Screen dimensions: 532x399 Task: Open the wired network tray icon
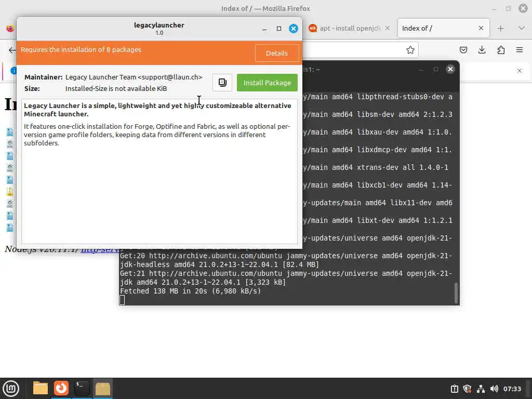pos(481,389)
